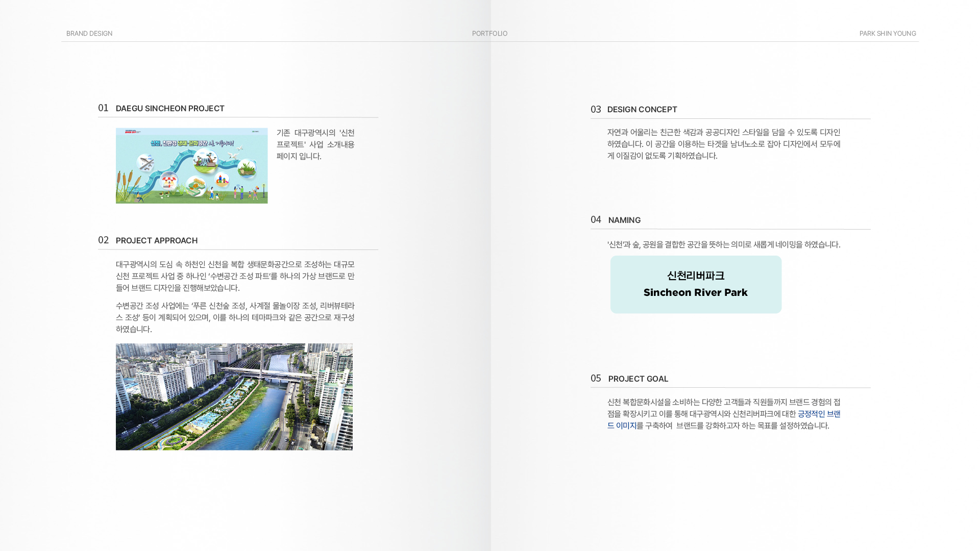Click the '기존 대구광역시의 신천 프로젝트' description

click(315, 144)
